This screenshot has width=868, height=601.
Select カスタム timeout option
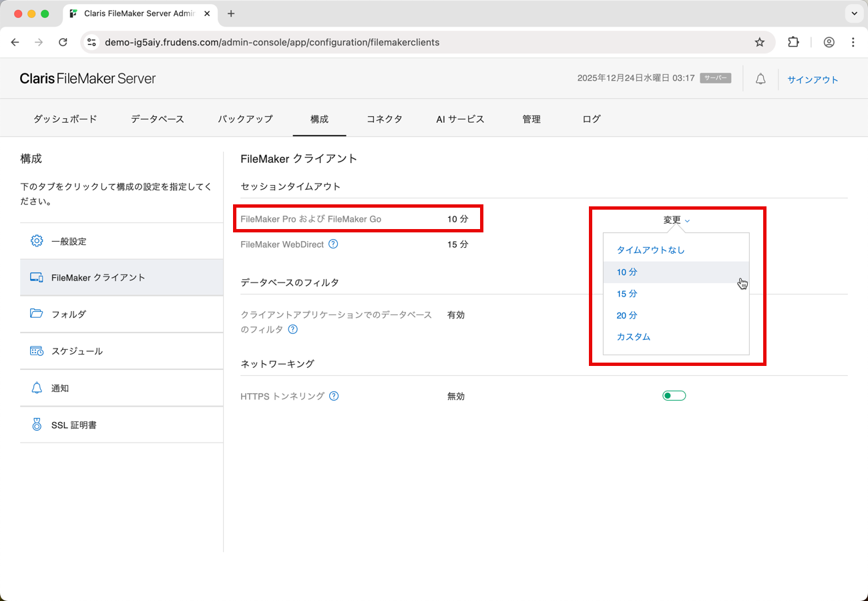coord(676,337)
